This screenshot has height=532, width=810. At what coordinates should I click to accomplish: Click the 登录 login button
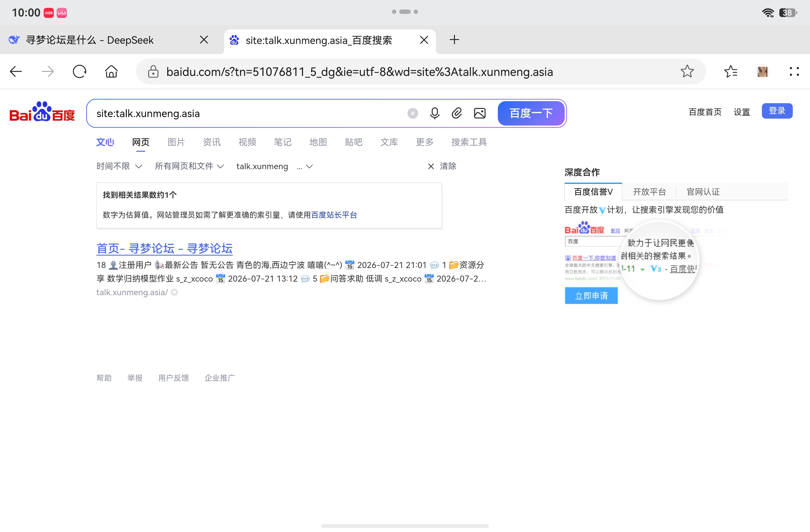(777, 111)
